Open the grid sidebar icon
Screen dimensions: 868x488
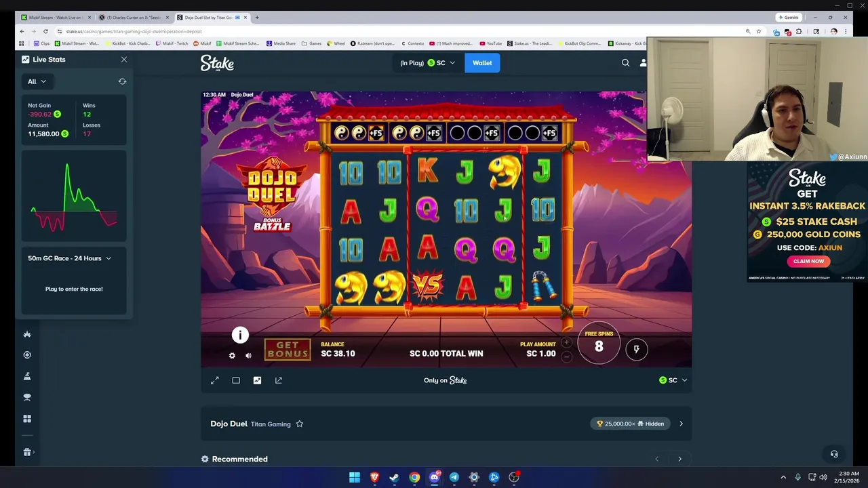click(x=27, y=419)
